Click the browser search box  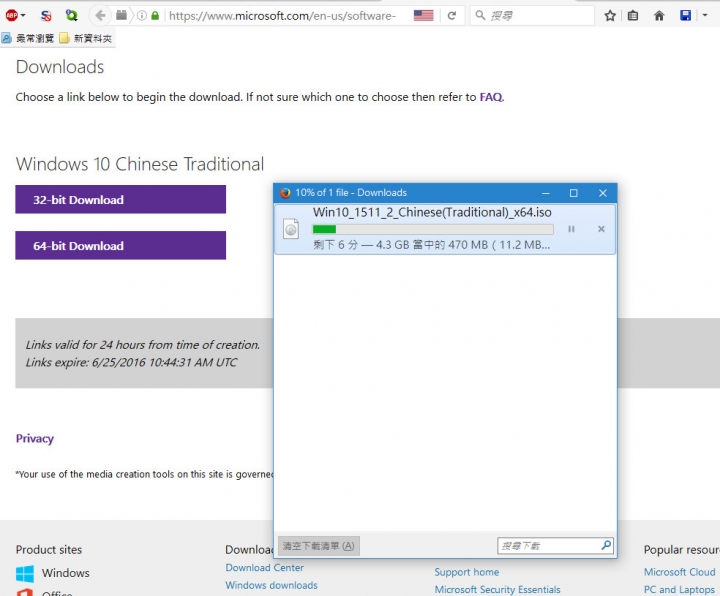coord(533,16)
